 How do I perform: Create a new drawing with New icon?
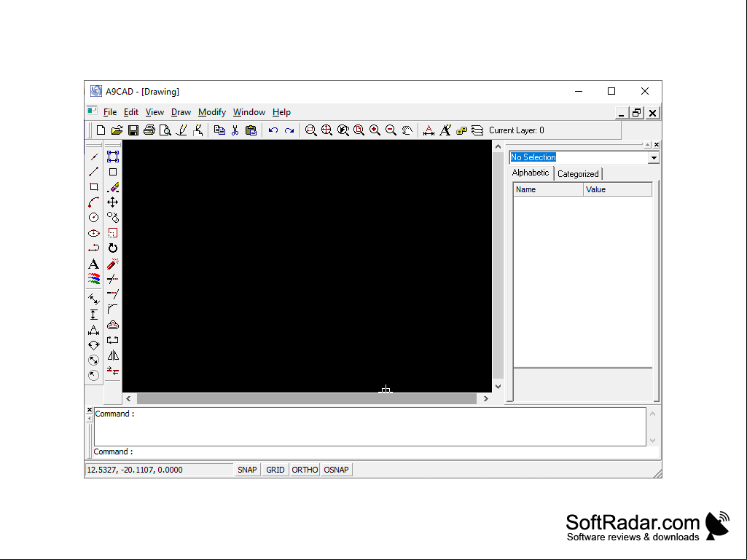(x=101, y=130)
